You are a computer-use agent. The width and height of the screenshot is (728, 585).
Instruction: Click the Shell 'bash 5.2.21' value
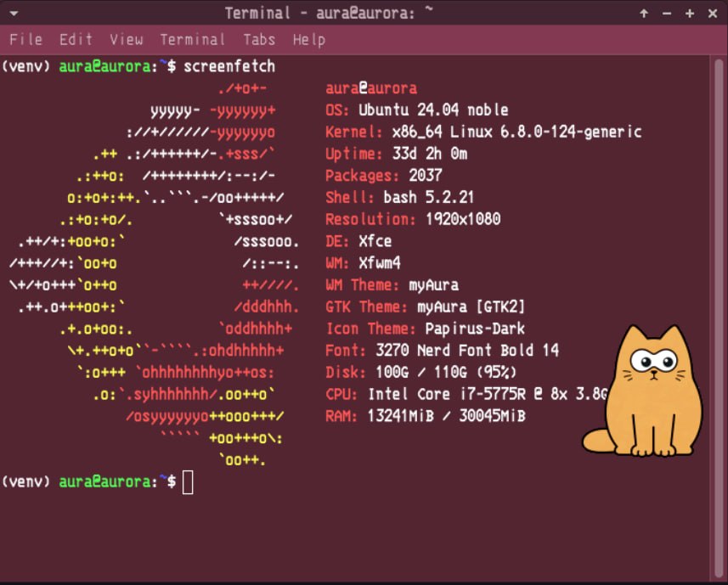(x=428, y=197)
